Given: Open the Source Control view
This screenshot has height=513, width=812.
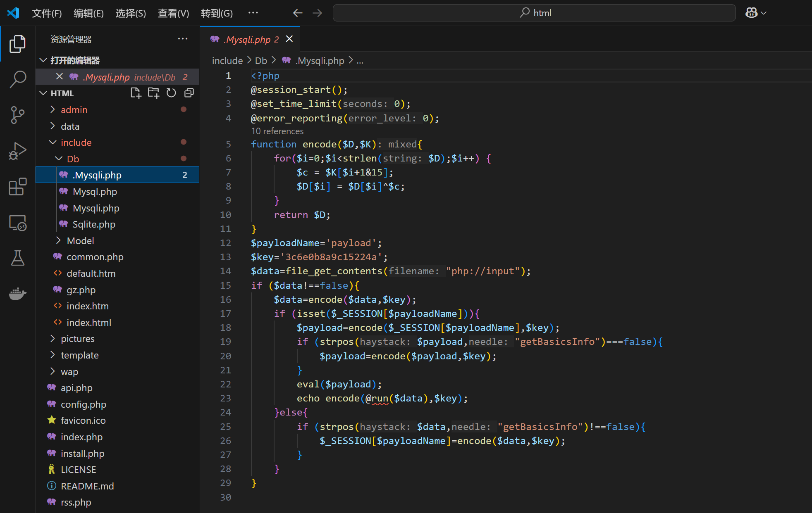Looking at the screenshot, I should click(17, 115).
